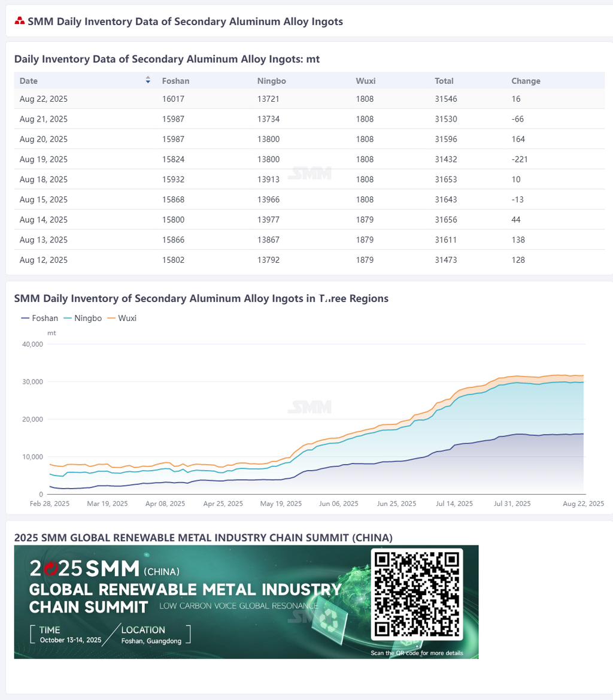Click Ningbo value 13977

[x=268, y=220]
